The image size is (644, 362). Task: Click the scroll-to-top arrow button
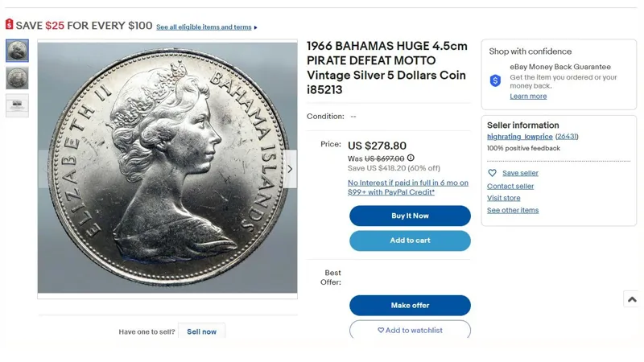pos(632,299)
